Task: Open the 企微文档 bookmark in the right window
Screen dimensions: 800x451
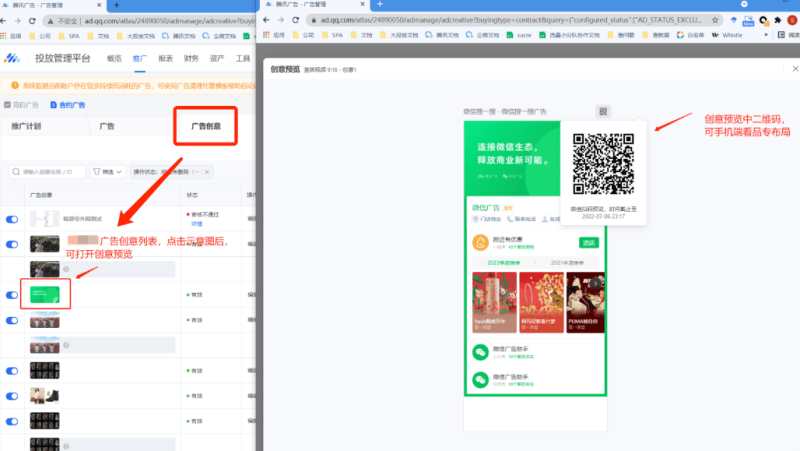Action: point(482,35)
